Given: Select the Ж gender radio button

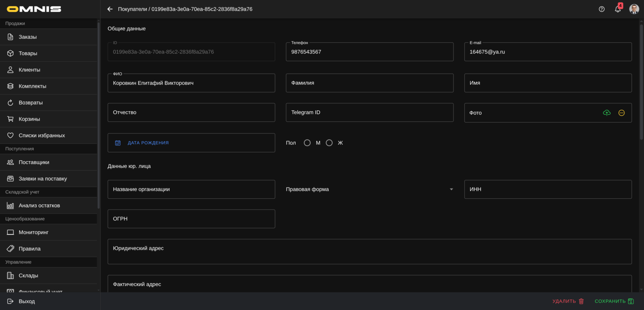Looking at the screenshot, I should point(329,143).
